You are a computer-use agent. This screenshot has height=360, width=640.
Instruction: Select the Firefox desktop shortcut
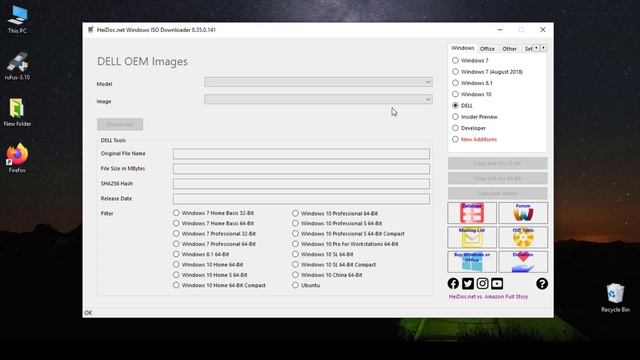click(17, 158)
